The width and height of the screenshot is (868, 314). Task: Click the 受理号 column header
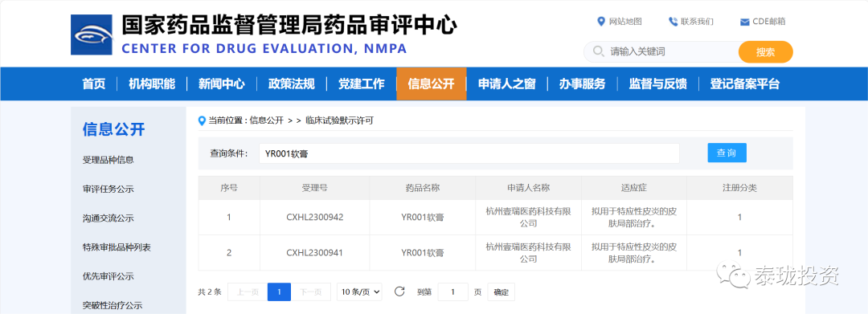(314, 188)
